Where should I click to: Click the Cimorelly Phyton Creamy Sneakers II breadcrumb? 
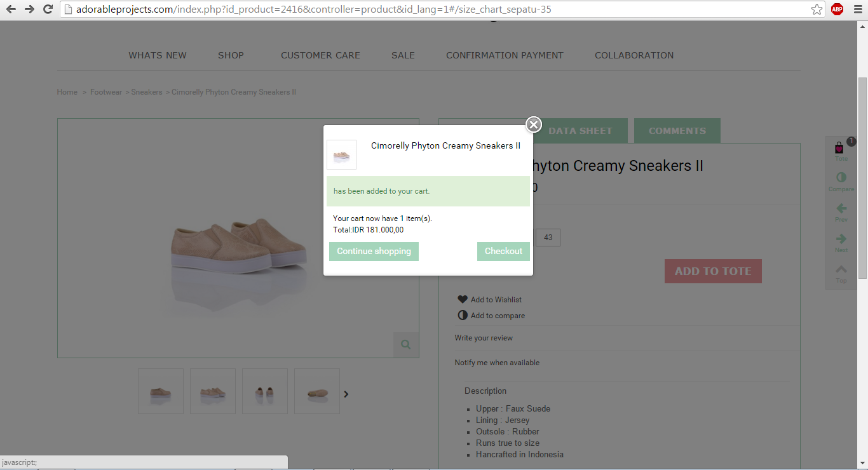[x=234, y=92]
